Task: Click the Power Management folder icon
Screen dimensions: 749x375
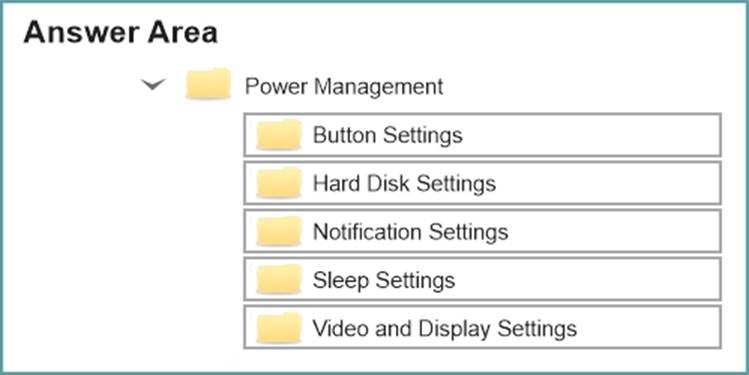Action: click(x=208, y=84)
